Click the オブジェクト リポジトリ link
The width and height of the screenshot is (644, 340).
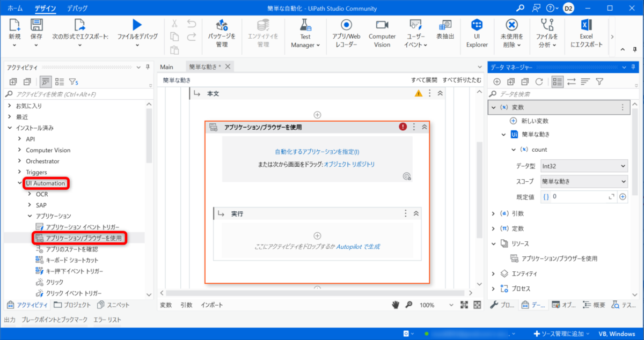coord(349,164)
